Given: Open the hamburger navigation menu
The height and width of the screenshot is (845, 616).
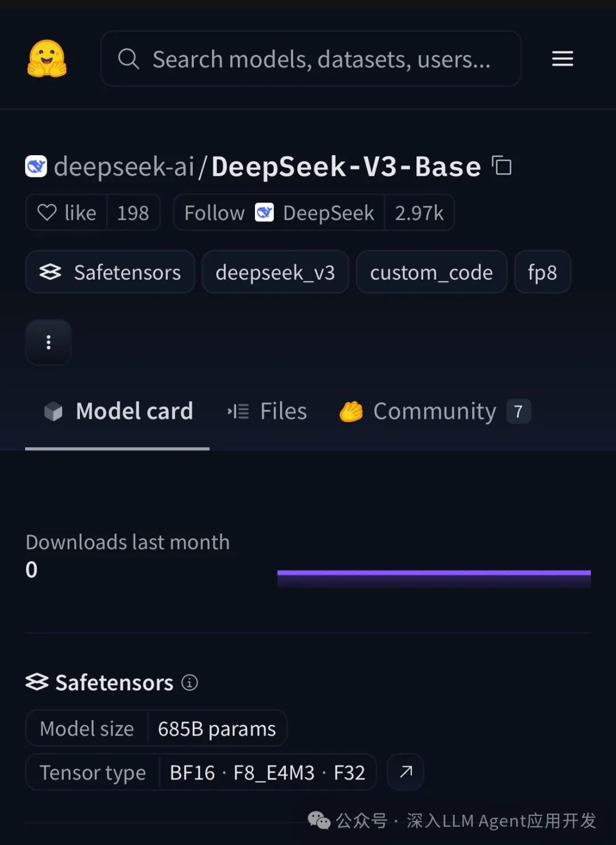Looking at the screenshot, I should tap(562, 58).
